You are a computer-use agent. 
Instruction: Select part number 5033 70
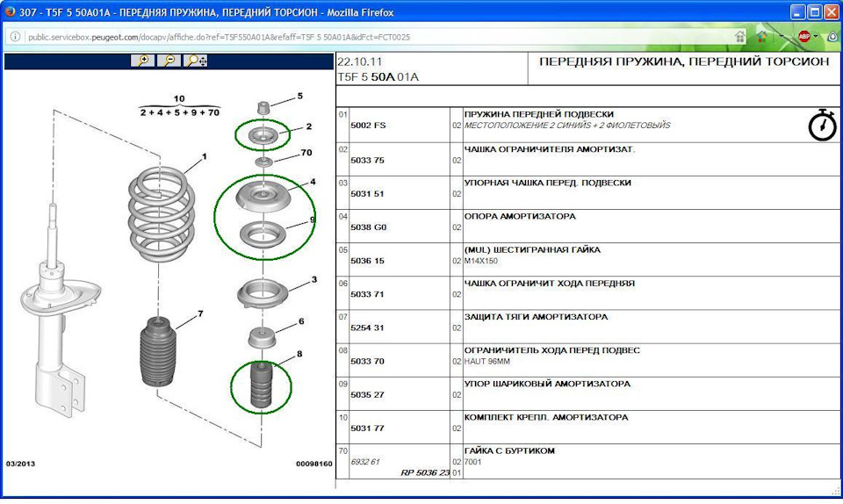point(367,361)
